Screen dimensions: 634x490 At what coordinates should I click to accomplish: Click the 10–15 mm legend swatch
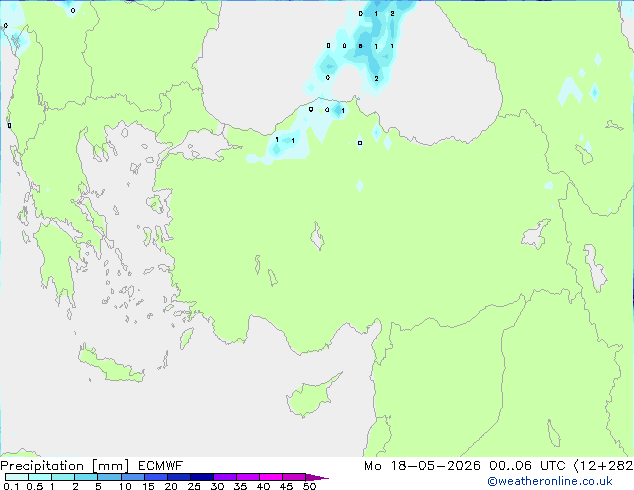coord(132,477)
